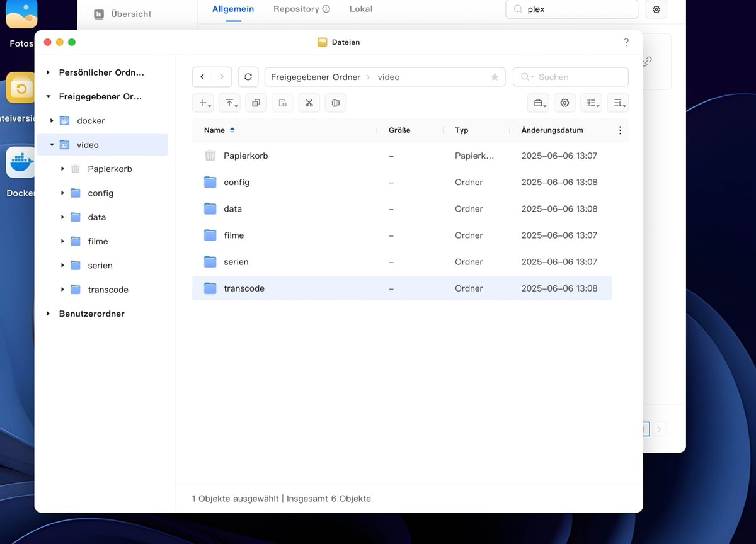
Task: Open the view mode list dropdown
Action: point(591,103)
